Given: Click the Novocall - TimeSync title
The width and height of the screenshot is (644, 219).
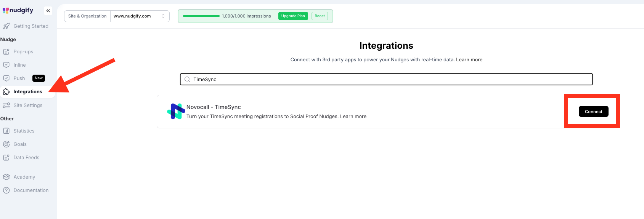Looking at the screenshot, I should [214, 107].
